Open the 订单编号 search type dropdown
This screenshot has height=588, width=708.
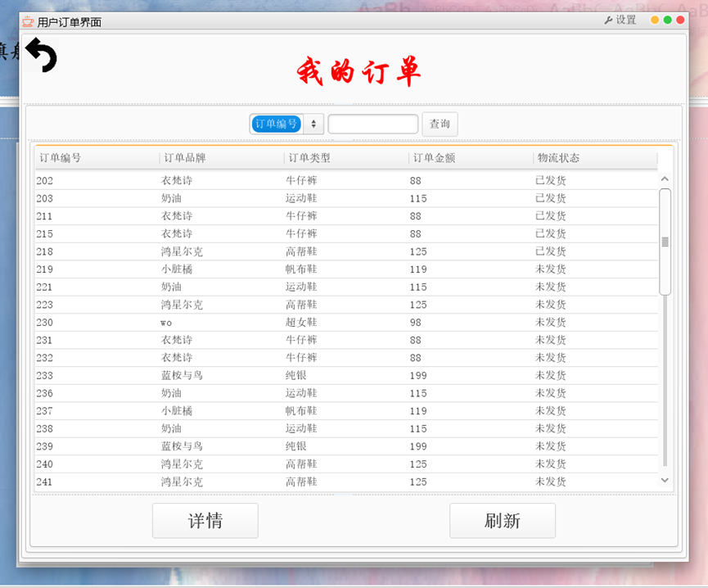click(276, 124)
